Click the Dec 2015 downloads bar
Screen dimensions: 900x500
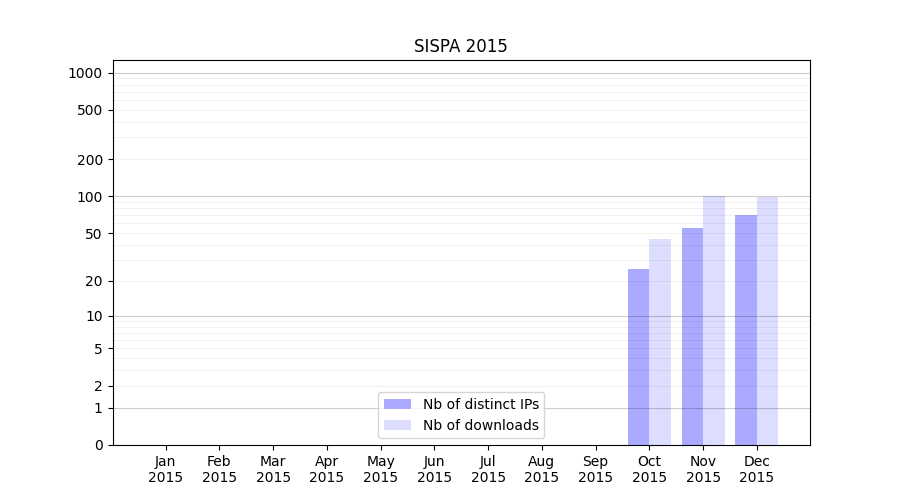pyautogui.click(x=767, y=320)
